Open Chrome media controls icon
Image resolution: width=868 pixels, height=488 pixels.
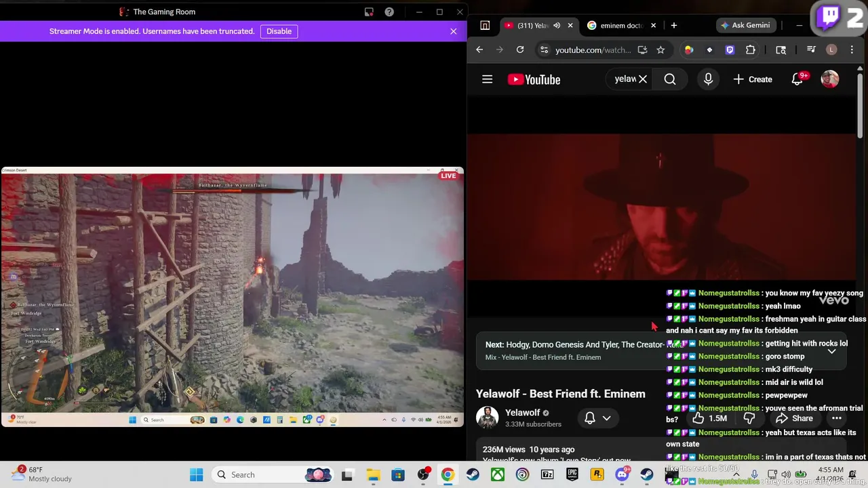pos(811,49)
